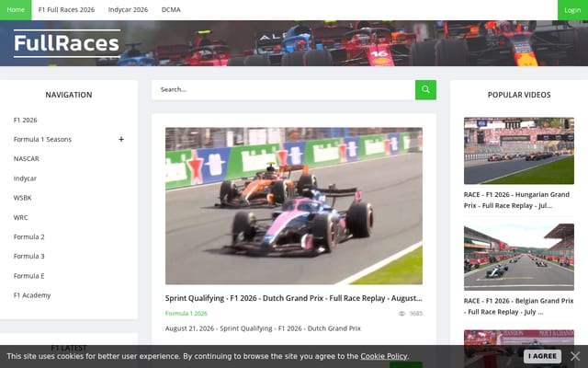588x368 pixels.
Task: Click RACE Belgian Grand Prix title link
Action: click(518, 306)
